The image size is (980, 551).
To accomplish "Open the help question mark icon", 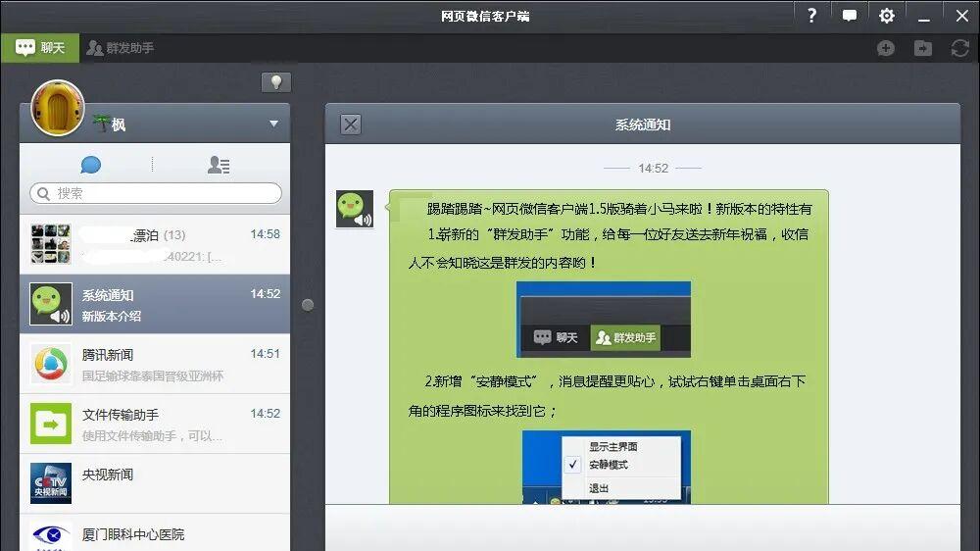I will pyautogui.click(x=811, y=16).
